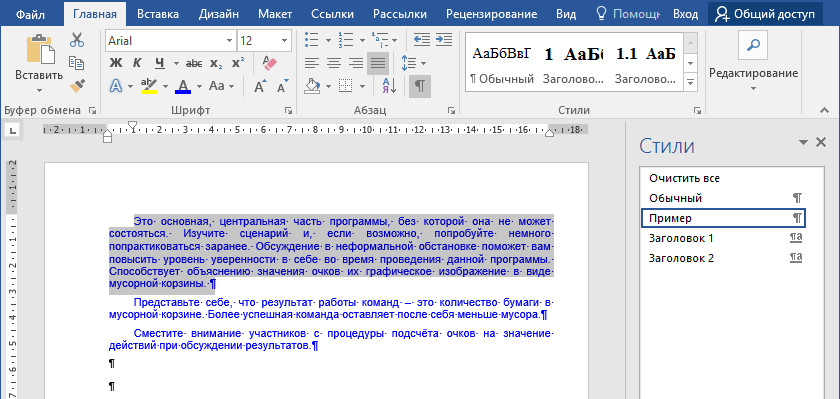Open Стили pane options arrow

point(803,142)
